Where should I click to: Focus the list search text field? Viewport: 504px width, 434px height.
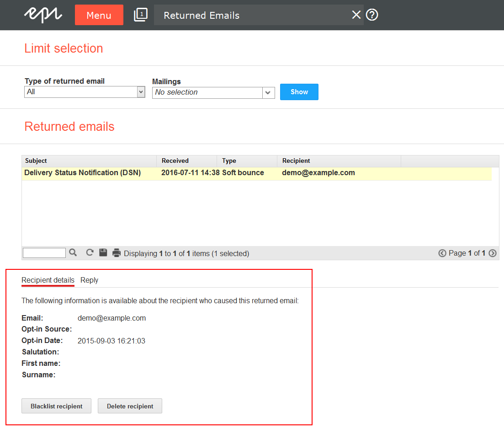point(44,253)
